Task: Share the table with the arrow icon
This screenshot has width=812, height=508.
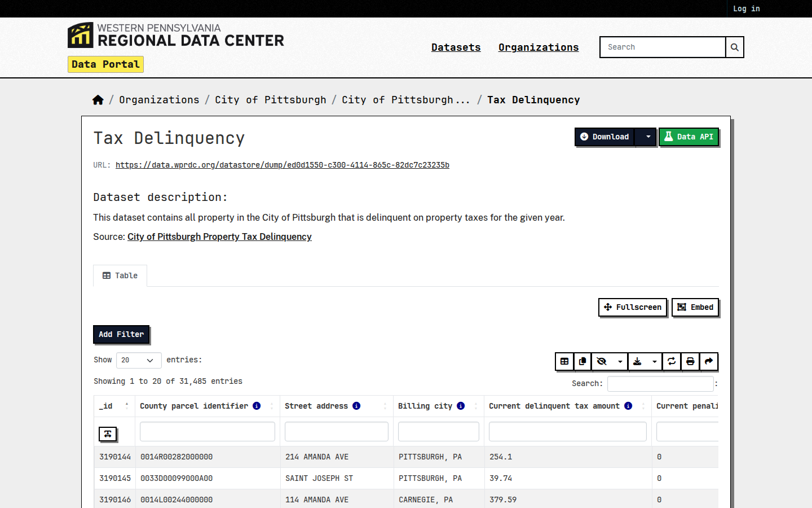Action: tap(709, 361)
